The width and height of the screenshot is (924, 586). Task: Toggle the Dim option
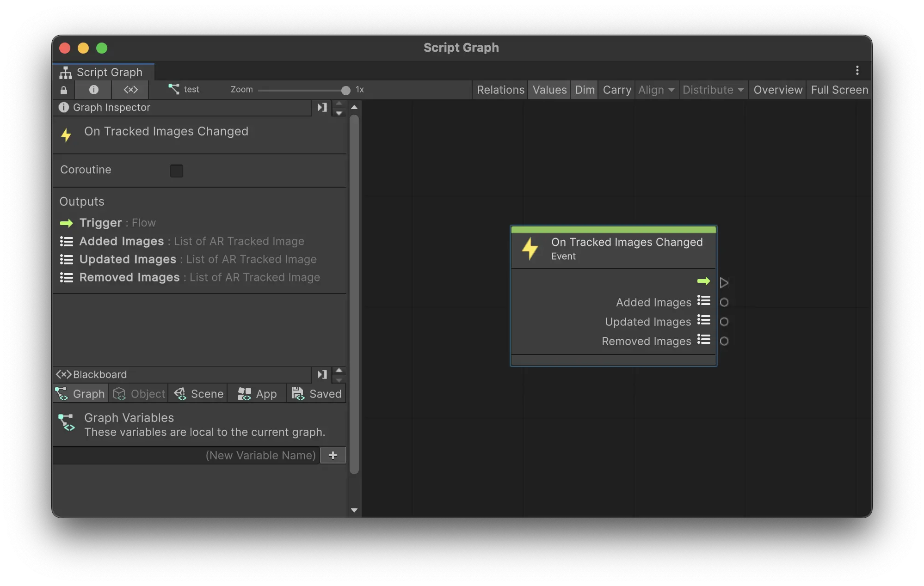(585, 90)
